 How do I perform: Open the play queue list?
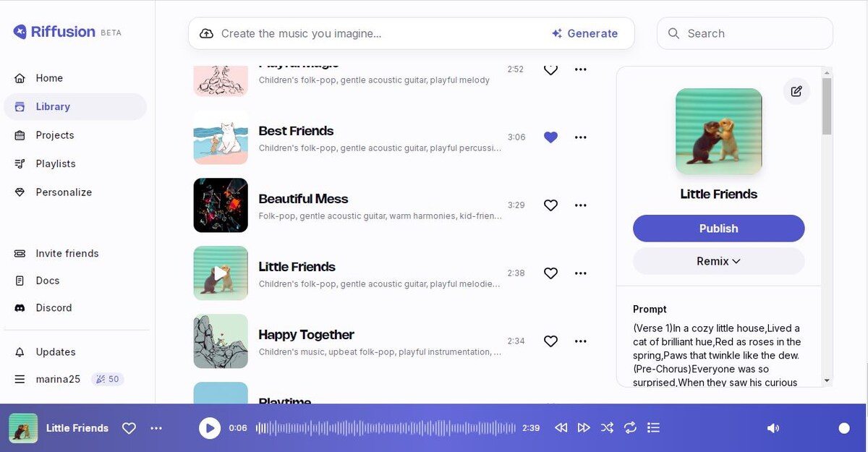[x=653, y=428]
